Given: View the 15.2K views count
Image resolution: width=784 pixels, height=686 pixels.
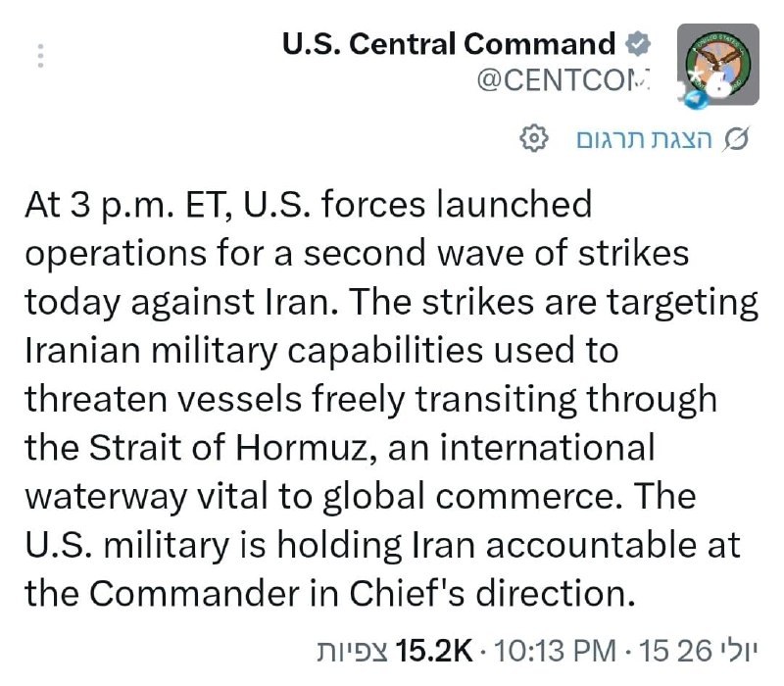Looking at the screenshot, I should coord(433,651).
